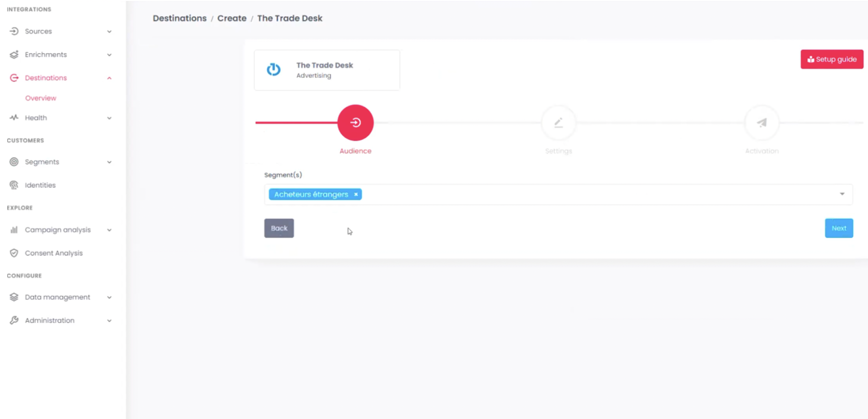The image size is (868, 419).
Task: Click the Destinations exit icon
Action: coord(14,78)
